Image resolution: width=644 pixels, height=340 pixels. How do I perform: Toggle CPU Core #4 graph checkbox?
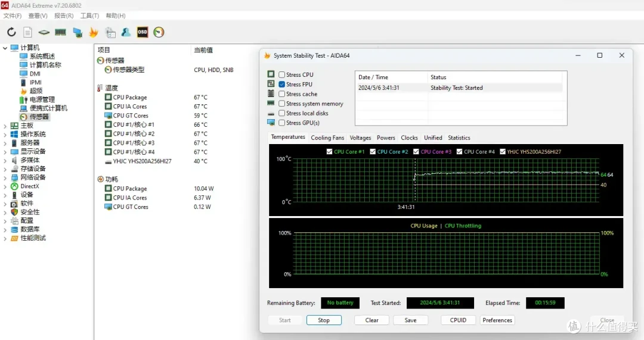(x=459, y=151)
